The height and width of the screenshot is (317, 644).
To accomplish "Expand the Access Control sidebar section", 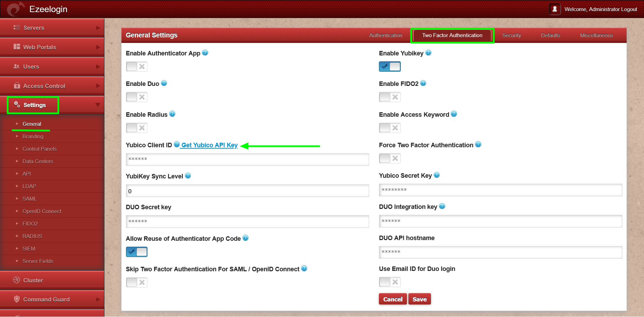I will coord(52,86).
